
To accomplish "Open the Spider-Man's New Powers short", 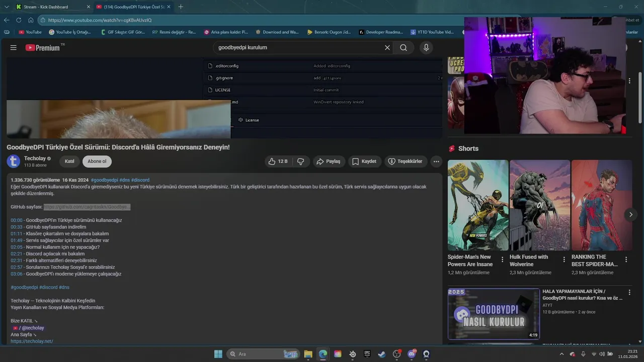I will click(x=478, y=205).
